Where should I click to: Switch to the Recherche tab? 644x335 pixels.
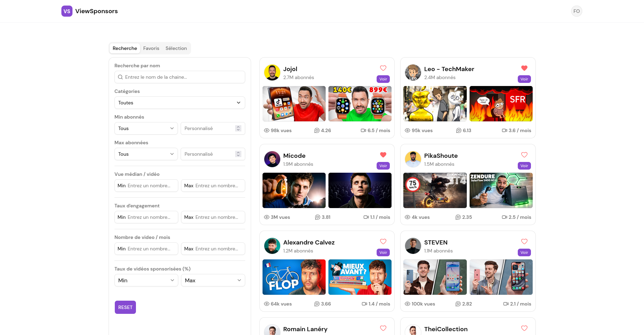[125, 48]
